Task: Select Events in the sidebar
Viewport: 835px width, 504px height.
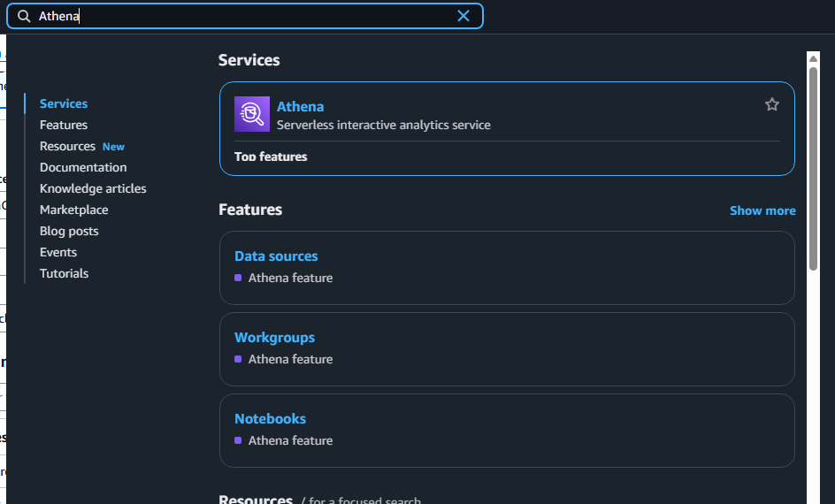Action: (58, 252)
